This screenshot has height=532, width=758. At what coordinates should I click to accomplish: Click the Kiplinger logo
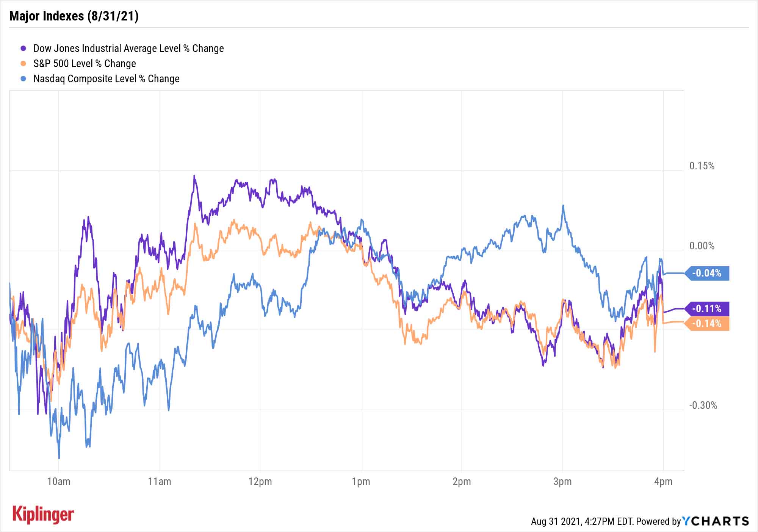coord(43,514)
